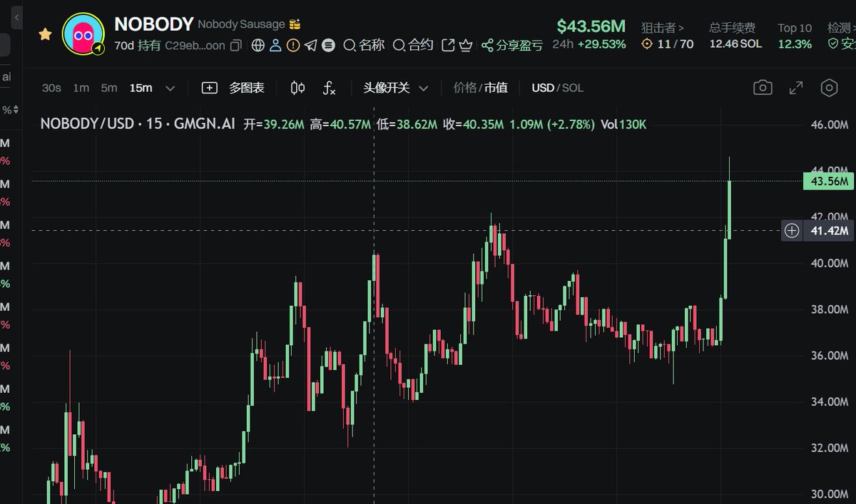Click the NOBODY token title

(154, 24)
